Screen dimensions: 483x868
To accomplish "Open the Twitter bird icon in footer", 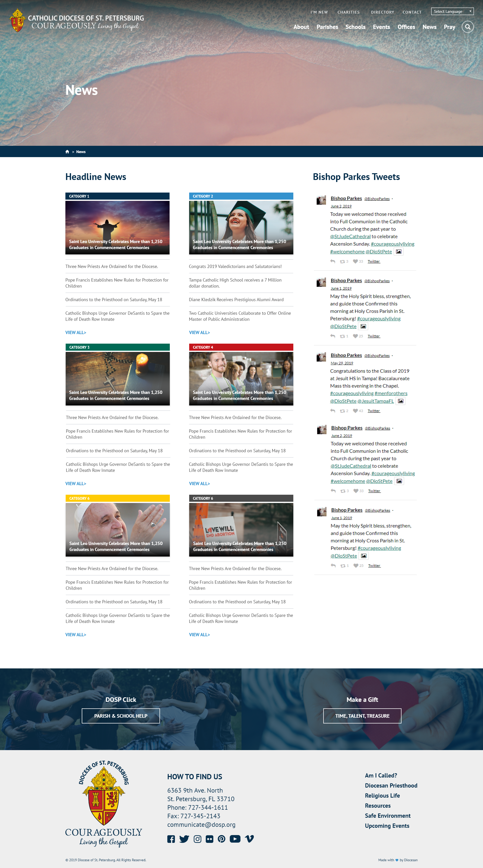I will point(184,839).
